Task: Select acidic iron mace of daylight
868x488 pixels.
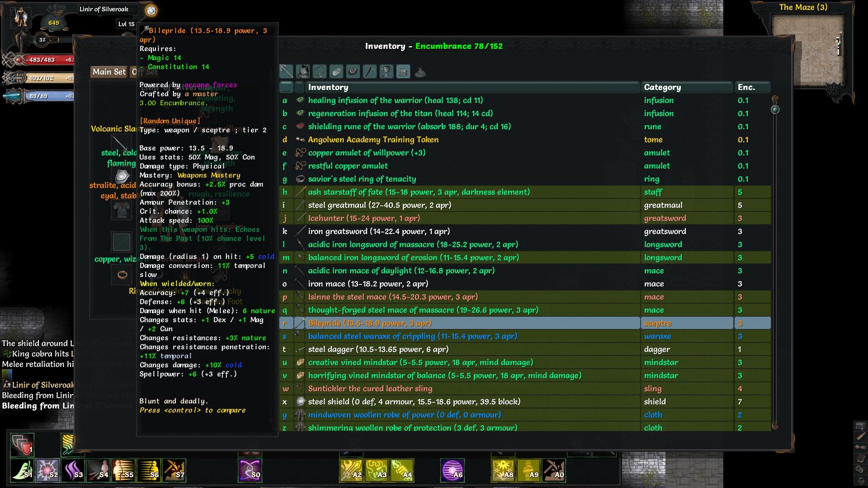Action: [x=525, y=271]
